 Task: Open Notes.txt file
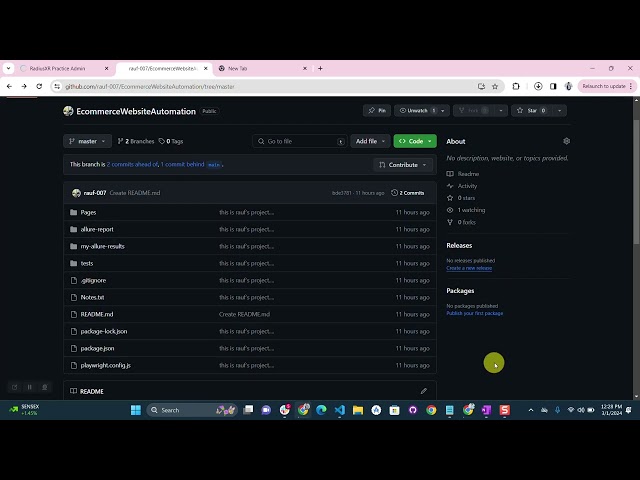click(92, 297)
